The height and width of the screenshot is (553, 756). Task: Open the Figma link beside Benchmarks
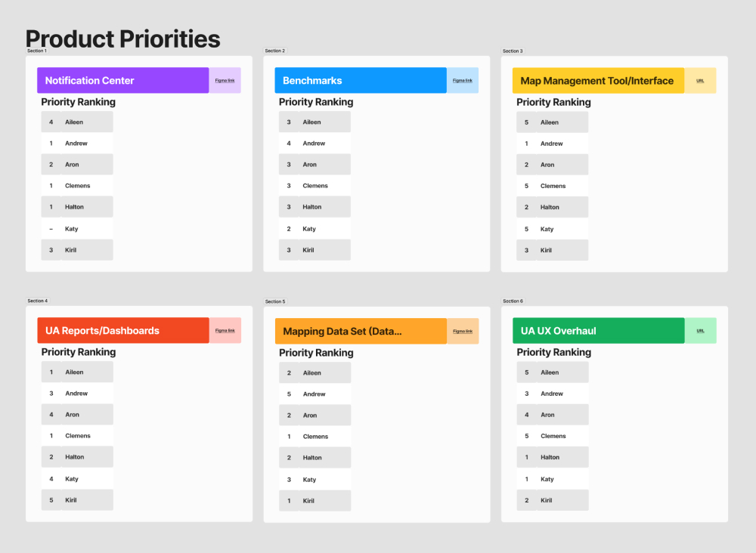coord(463,80)
